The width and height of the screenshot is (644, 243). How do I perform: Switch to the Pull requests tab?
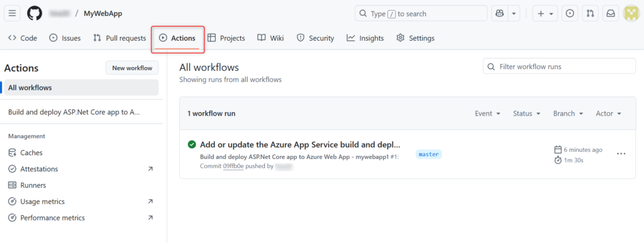(x=119, y=38)
